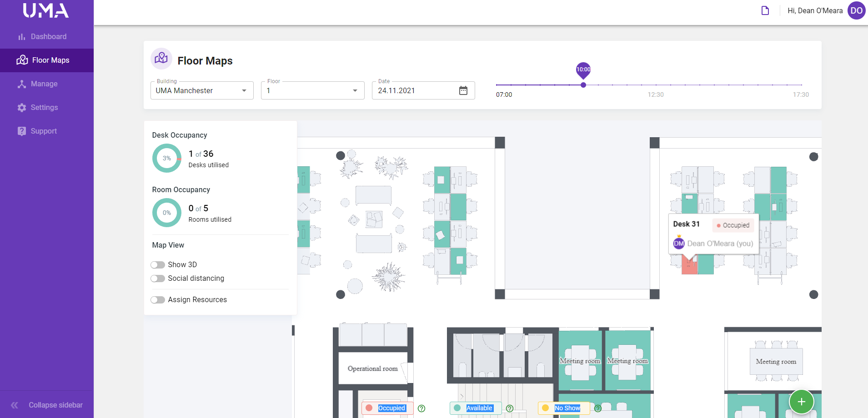
Task: Open Settings via the gear icon
Action: [22, 107]
